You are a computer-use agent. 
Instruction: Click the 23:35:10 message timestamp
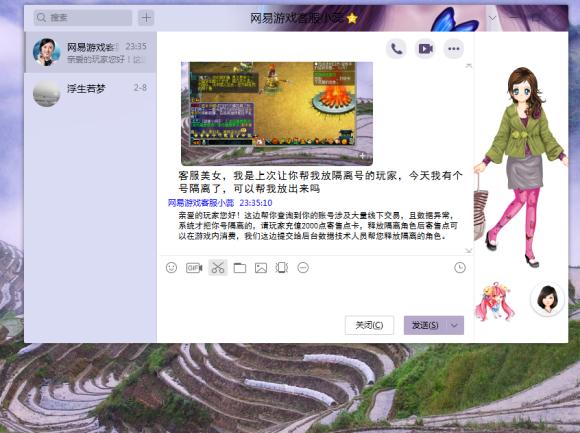point(256,203)
